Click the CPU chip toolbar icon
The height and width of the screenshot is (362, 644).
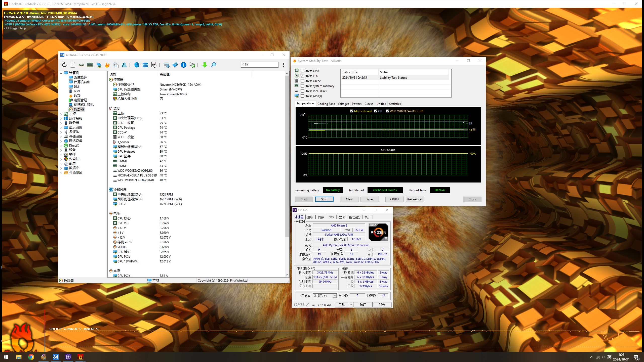coord(81,65)
